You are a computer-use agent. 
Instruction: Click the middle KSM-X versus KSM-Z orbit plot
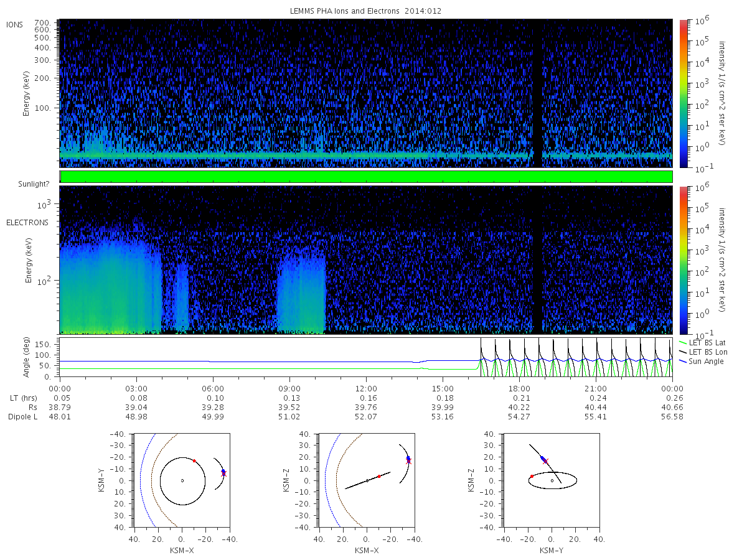point(366,480)
